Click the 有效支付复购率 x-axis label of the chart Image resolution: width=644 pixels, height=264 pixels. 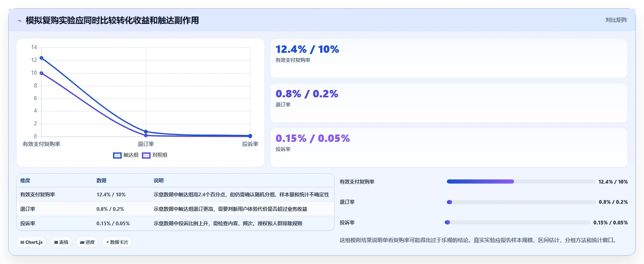(x=41, y=144)
